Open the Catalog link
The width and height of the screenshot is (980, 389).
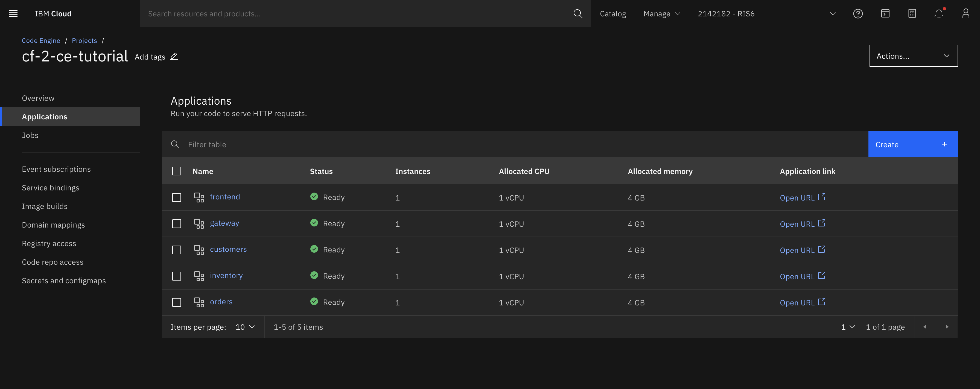point(612,14)
